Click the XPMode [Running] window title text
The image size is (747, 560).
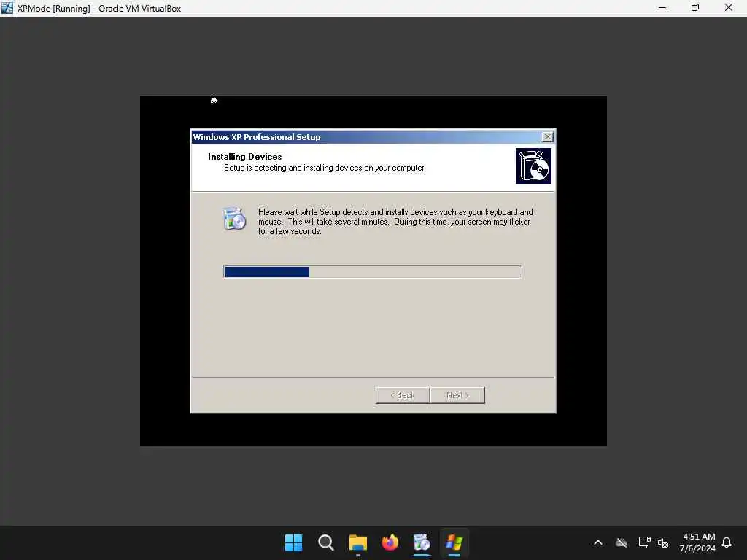tap(99, 9)
